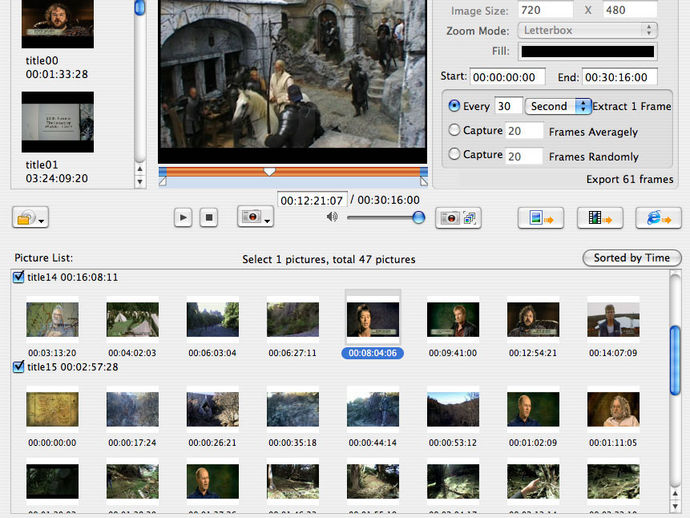Click the picture list scroll up arrow
The width and height of the screenshot is (690, 518).
[x=675, y=494]
